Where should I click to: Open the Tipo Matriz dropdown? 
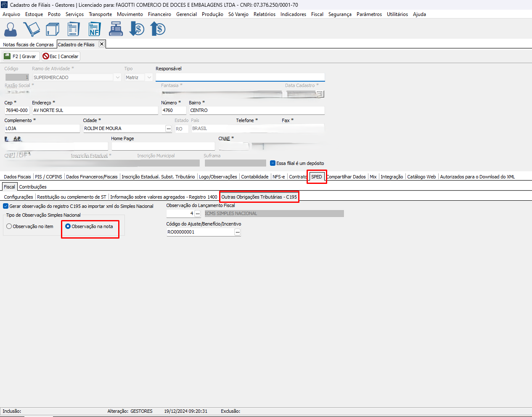(149, 77)
